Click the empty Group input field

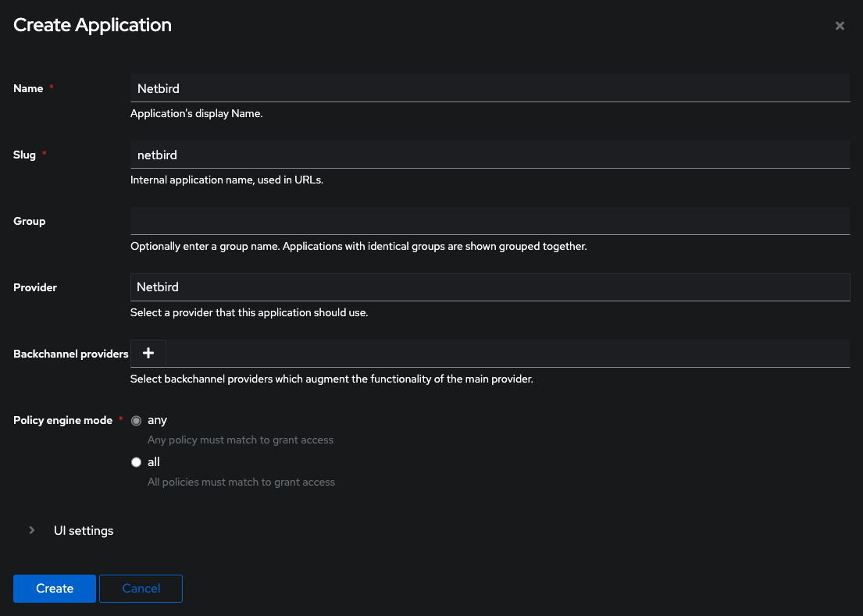(x=490, y=220)
